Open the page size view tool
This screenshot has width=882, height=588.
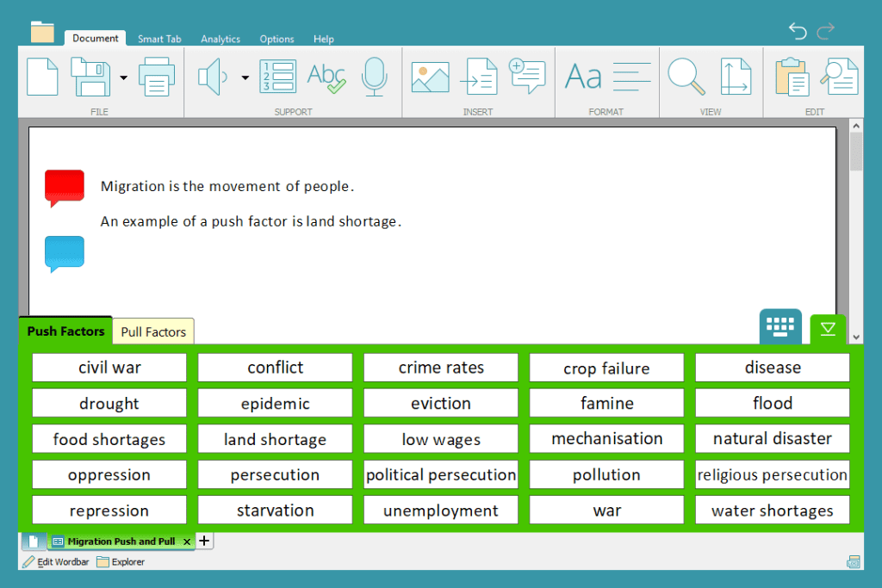pos(736,77)
